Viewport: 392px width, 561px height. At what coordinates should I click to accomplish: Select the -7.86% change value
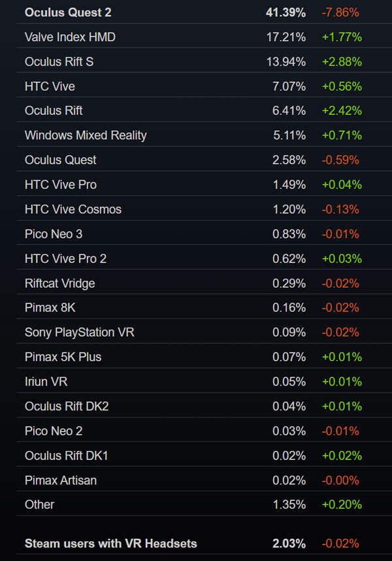click(340, 12)
